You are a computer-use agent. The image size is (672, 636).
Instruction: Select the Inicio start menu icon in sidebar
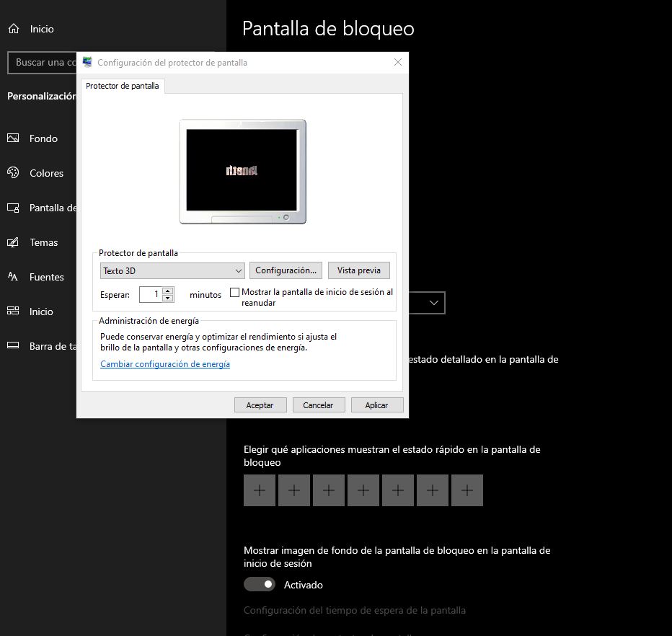point(13,312)
